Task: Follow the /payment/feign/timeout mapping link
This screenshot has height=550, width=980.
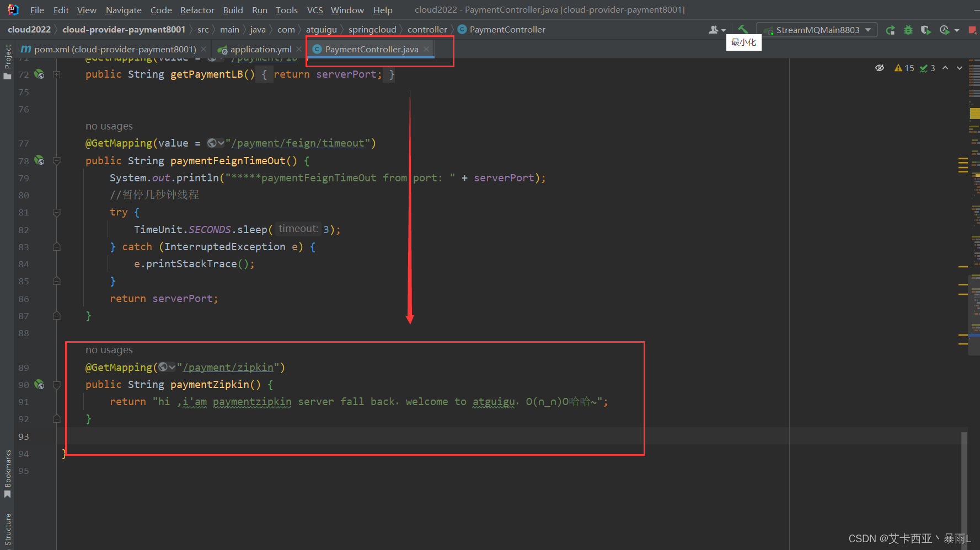Action: pyautogui.click(x=298, y=143)
